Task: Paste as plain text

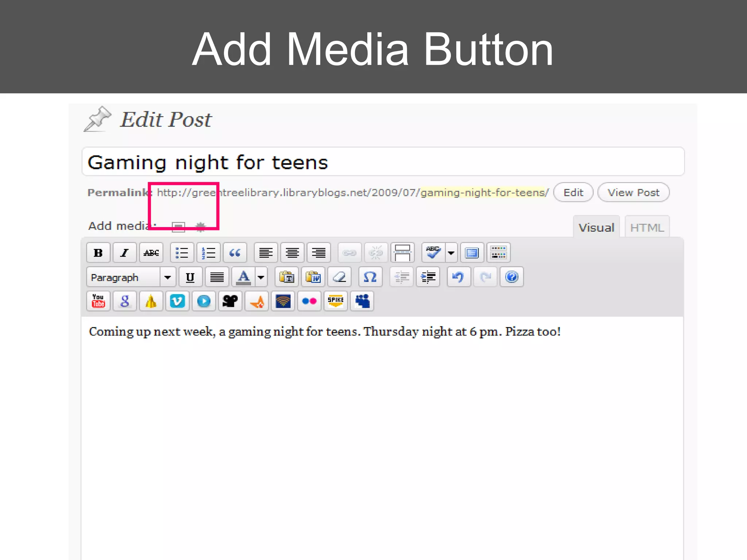Action: [x=287, y=277]
